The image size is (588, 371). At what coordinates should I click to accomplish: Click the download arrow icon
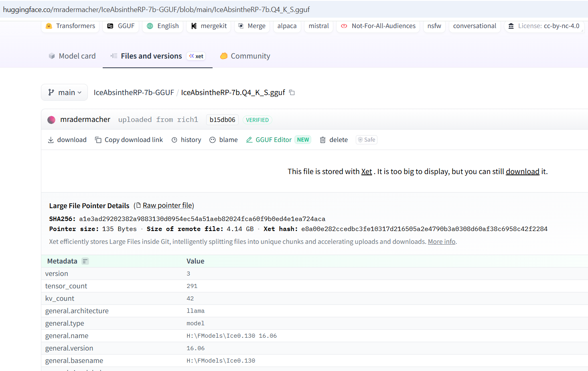(x=51, y=140)
